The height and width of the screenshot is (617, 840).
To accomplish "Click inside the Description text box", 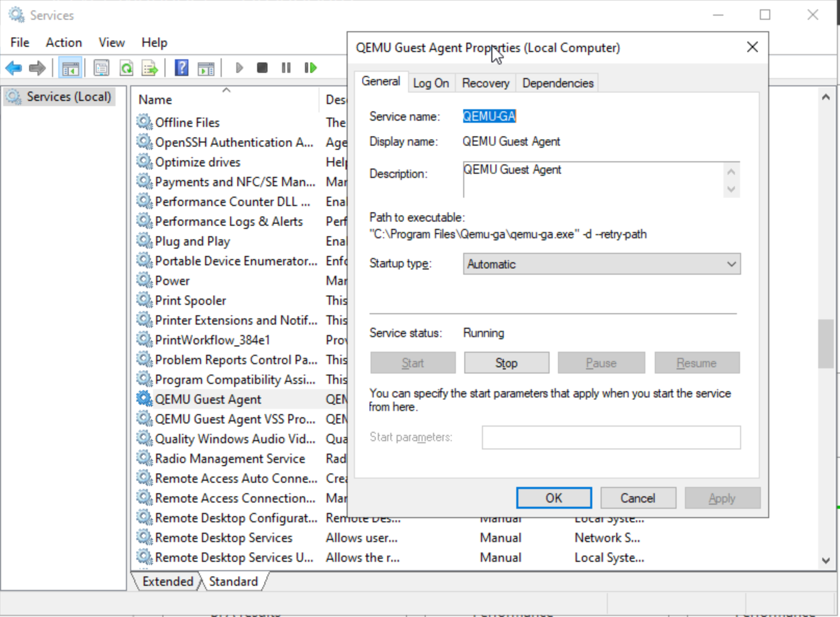I will pos(593,179).
